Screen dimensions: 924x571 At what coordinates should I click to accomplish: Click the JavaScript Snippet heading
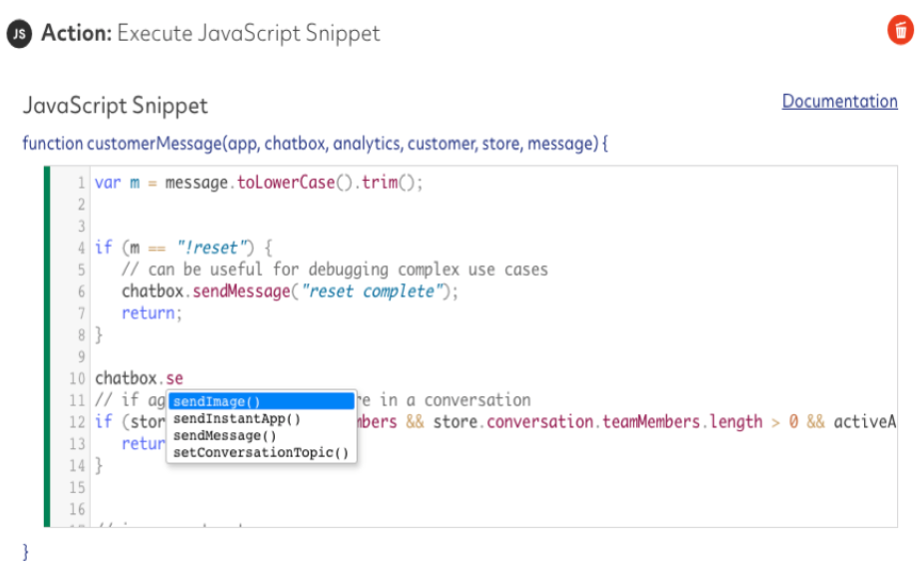115,105
